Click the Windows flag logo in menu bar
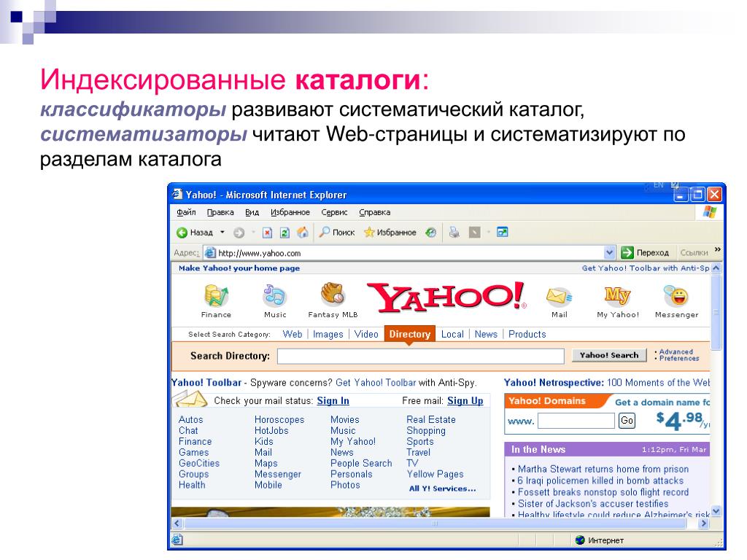The width and height of the screenshot is (747, 560). (709, 212)
